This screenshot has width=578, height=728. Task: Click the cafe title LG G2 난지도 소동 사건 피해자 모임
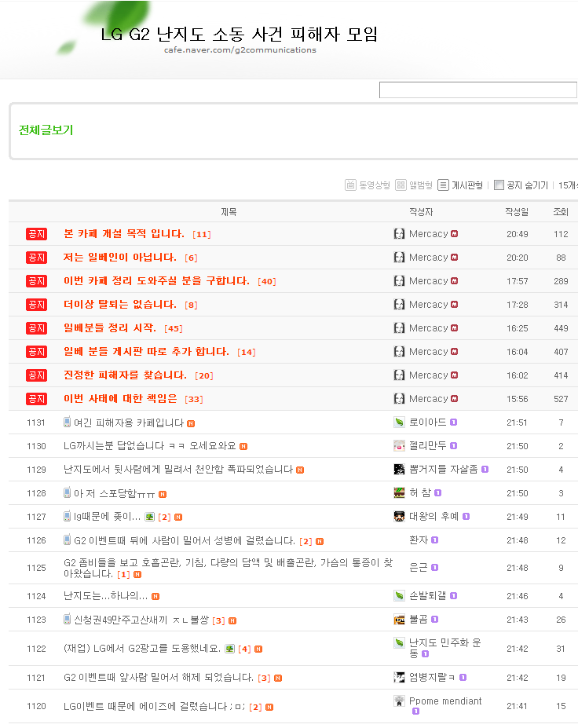(x=239, y=34)
